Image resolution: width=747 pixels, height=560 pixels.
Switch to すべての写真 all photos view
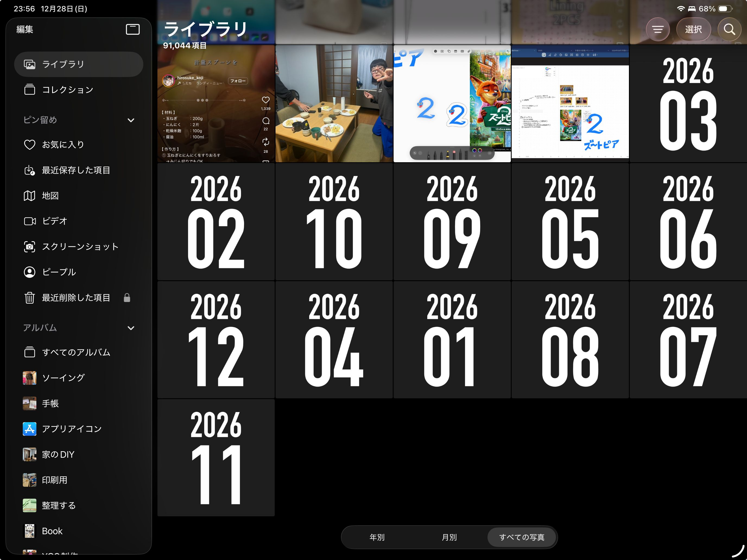coord(521,537)
